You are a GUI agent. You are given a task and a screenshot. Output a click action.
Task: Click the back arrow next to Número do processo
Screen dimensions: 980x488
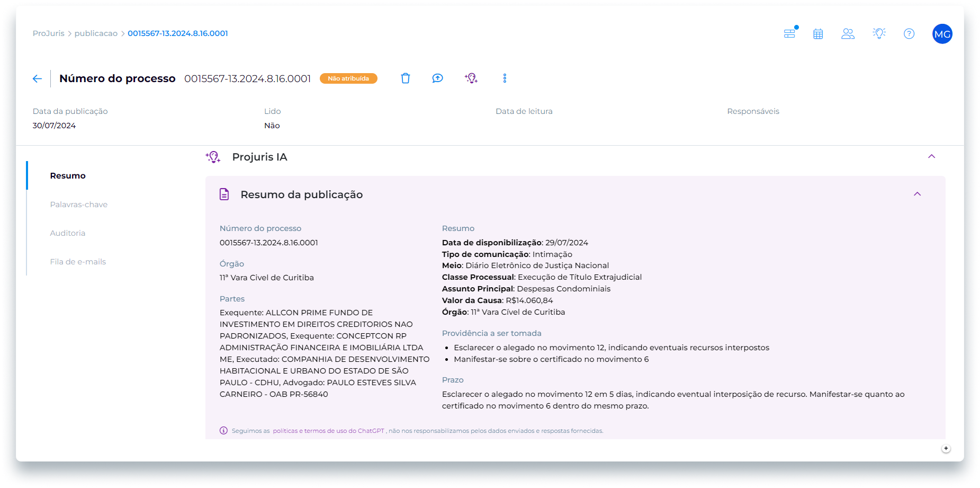click(37, 78)
